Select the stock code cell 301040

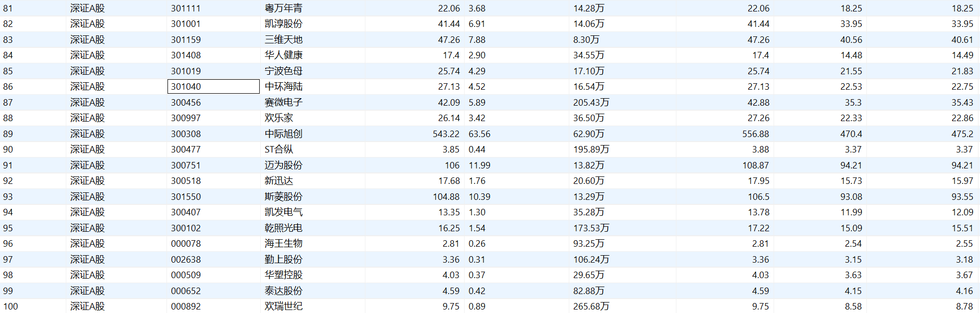click(x=213, y=87)
